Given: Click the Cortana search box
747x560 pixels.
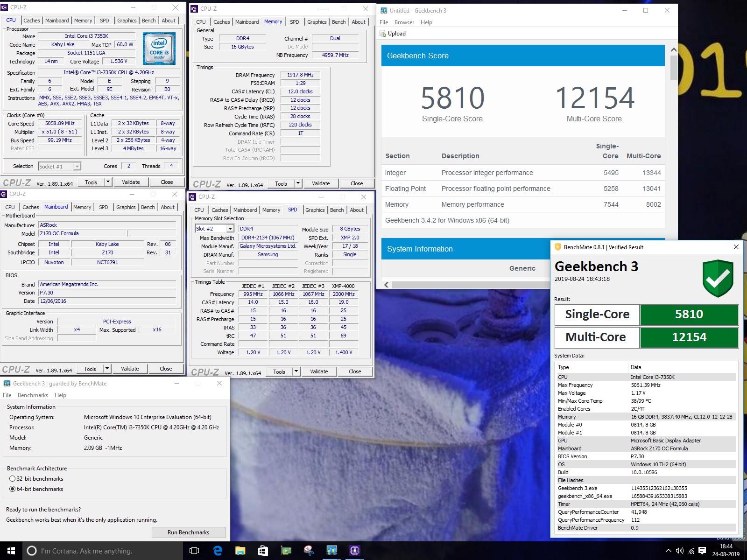Looking at the screenshot, I should [103, 551].
